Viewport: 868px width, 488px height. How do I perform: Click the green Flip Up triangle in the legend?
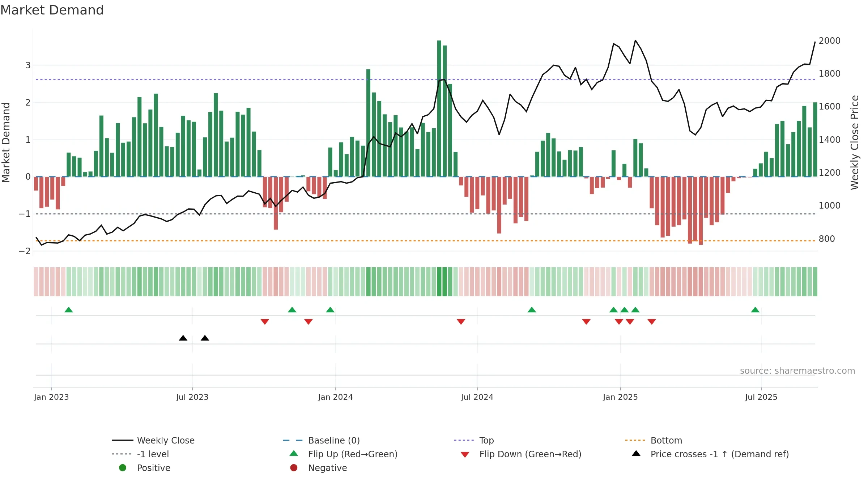(294, 453)
